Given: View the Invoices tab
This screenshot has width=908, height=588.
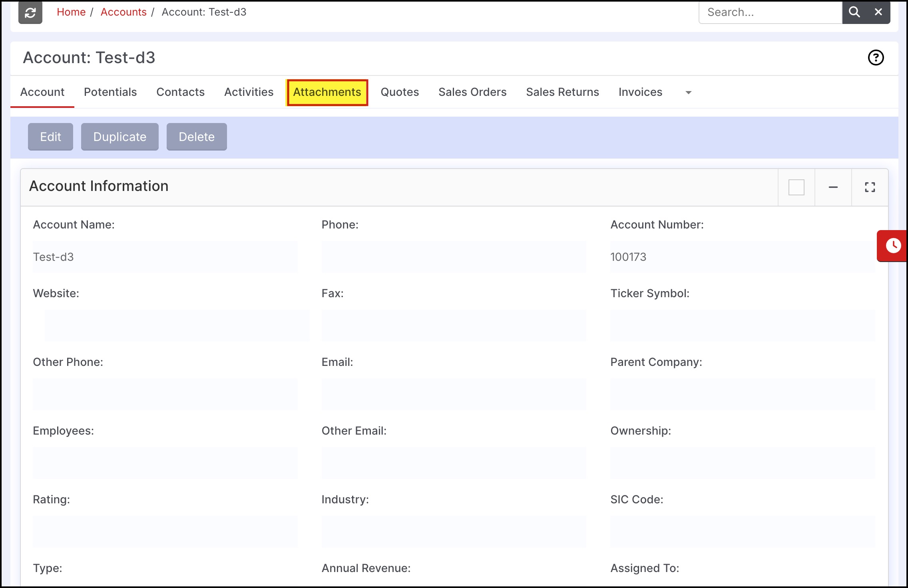Looking at the screenshot, I should coord(640,92).
